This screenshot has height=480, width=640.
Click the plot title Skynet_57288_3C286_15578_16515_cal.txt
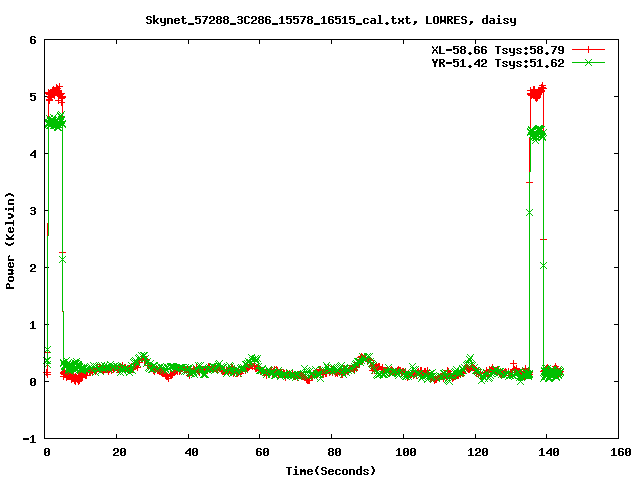278,20
